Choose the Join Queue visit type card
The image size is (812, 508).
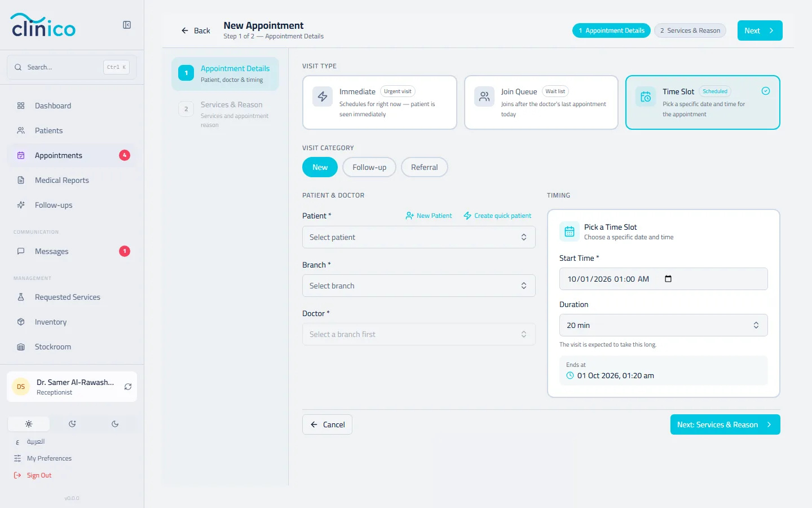coord(541,102)
